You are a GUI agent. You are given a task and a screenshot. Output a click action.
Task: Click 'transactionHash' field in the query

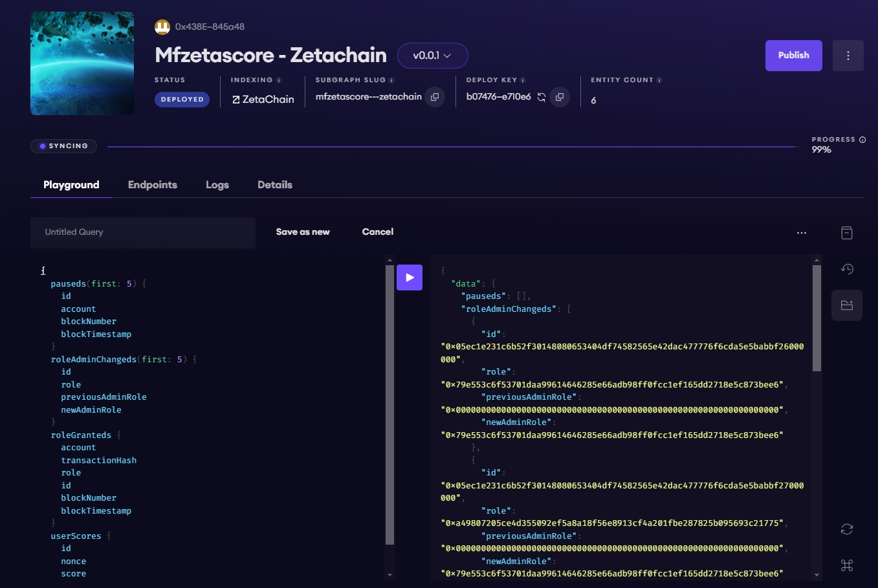click(98, 460)
